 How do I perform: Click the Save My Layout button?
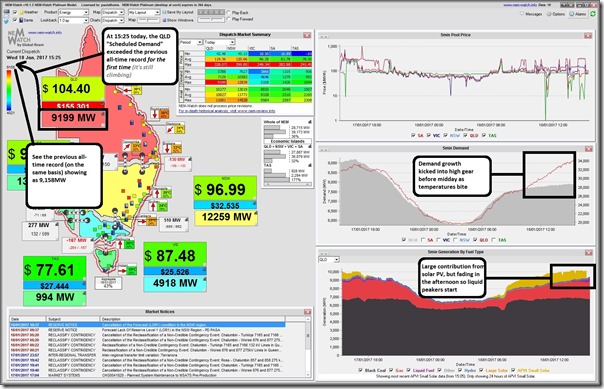click(178, 13)
